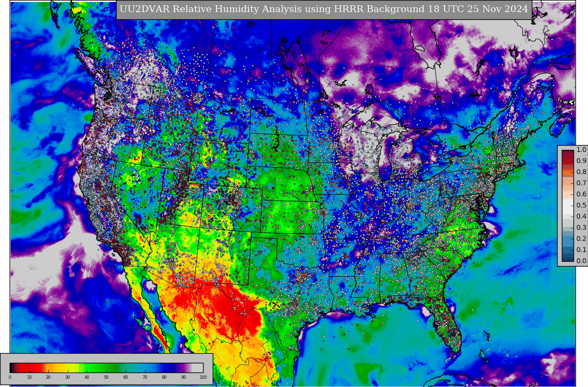
Task: Click the 0.0 label on the right colorbar
Action: pos(581,261)
